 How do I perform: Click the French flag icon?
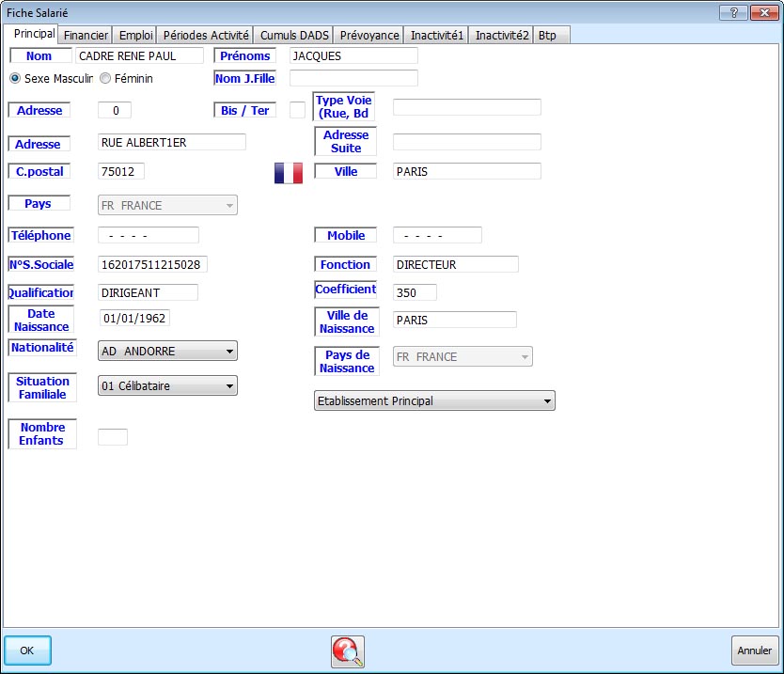[x=290, y=173]
